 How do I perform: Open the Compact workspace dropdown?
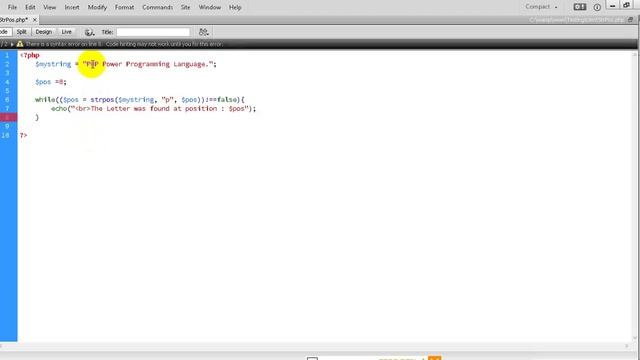[541, 7]
